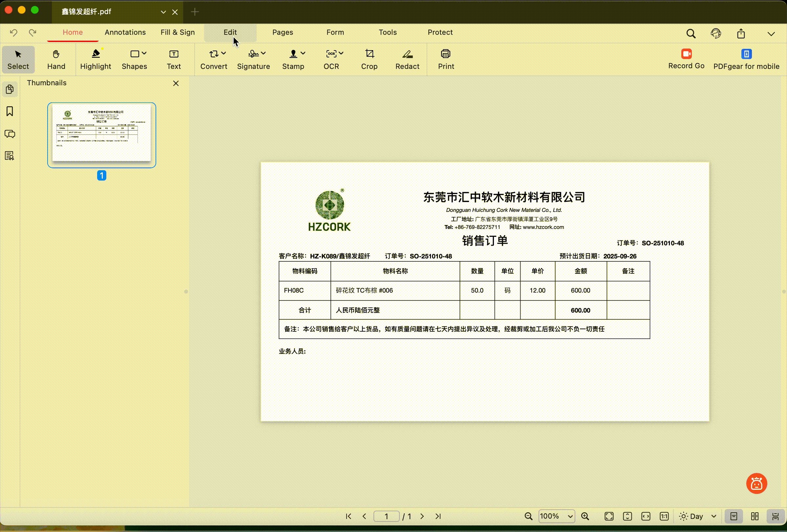787x532 pixels.
Task: Open the Day theme dropdown
Action: 698,516
